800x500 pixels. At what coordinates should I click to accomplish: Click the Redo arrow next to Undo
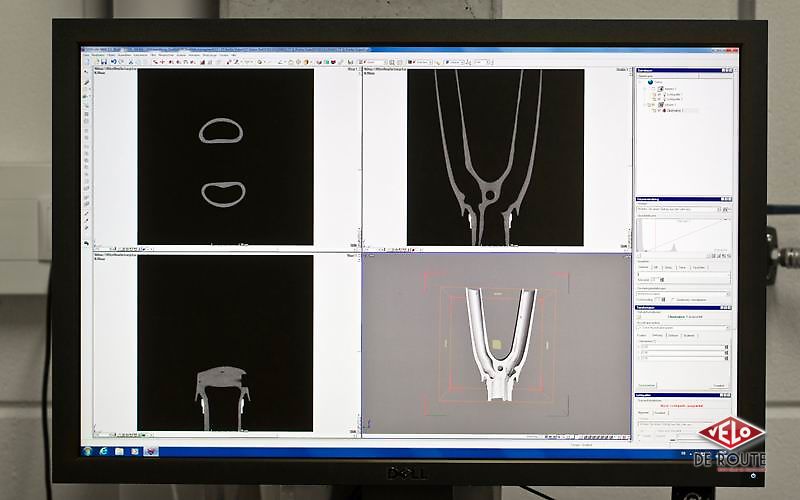122,62
